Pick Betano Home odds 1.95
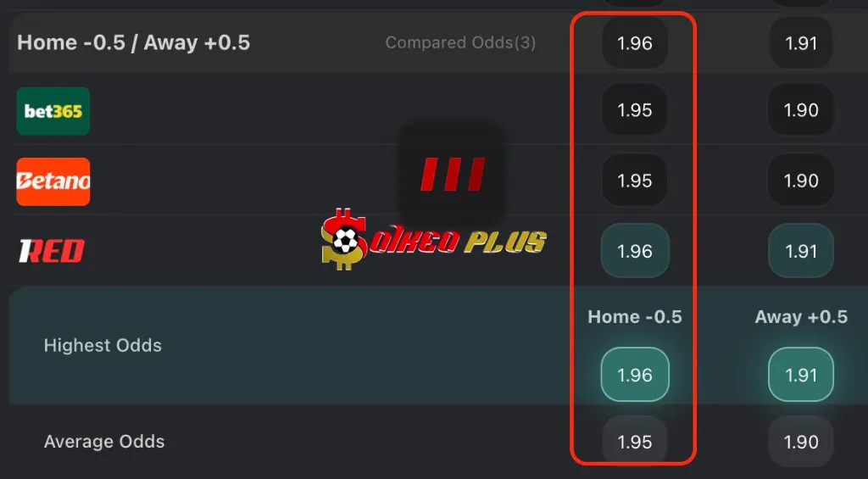The image size is (868, 479). [x=634, y=181]
